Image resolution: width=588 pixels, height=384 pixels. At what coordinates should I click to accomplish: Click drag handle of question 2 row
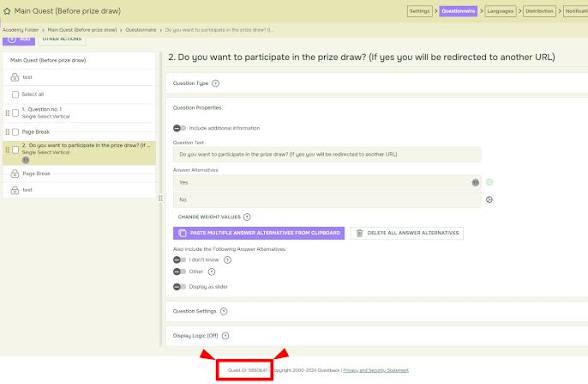pos(7,150)
